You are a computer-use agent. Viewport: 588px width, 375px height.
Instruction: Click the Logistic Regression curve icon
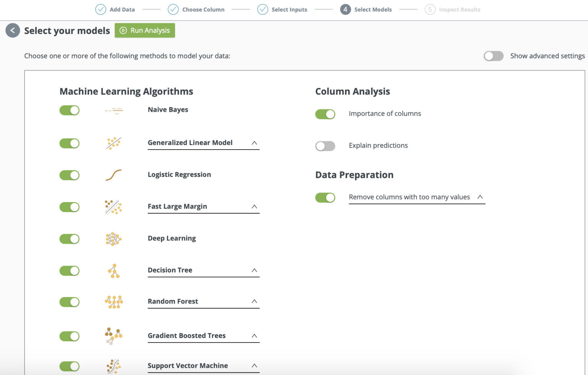coord(114,175)
